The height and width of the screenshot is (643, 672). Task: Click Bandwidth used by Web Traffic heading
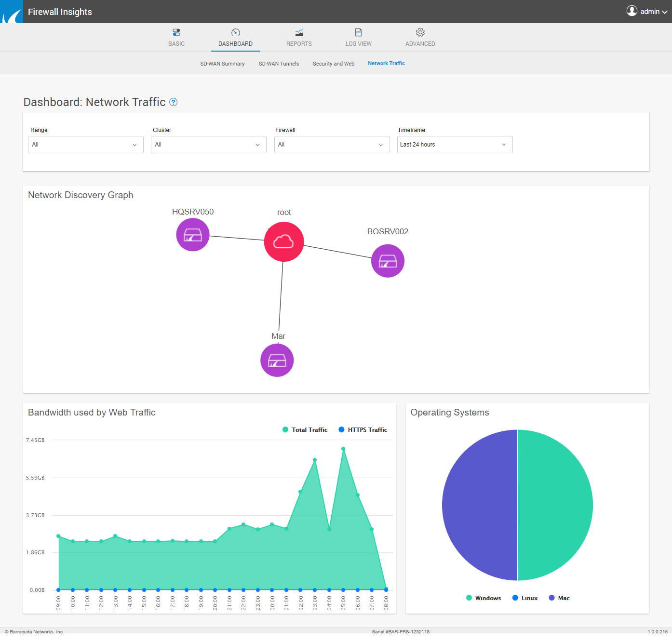[x=92, y=412]
